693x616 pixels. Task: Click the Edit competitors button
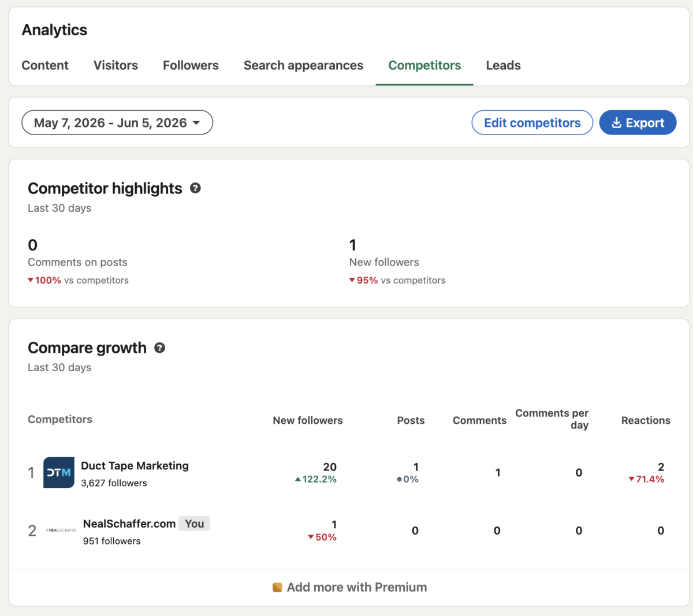(532, 122)
